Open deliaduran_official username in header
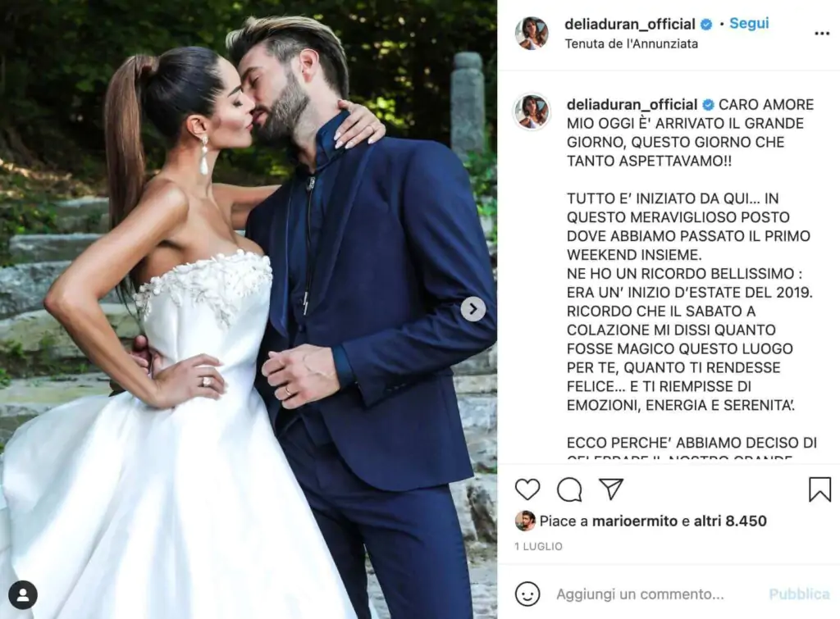This screenshot has width=840, height=619. pyautogui.click(x=630, y=24)
